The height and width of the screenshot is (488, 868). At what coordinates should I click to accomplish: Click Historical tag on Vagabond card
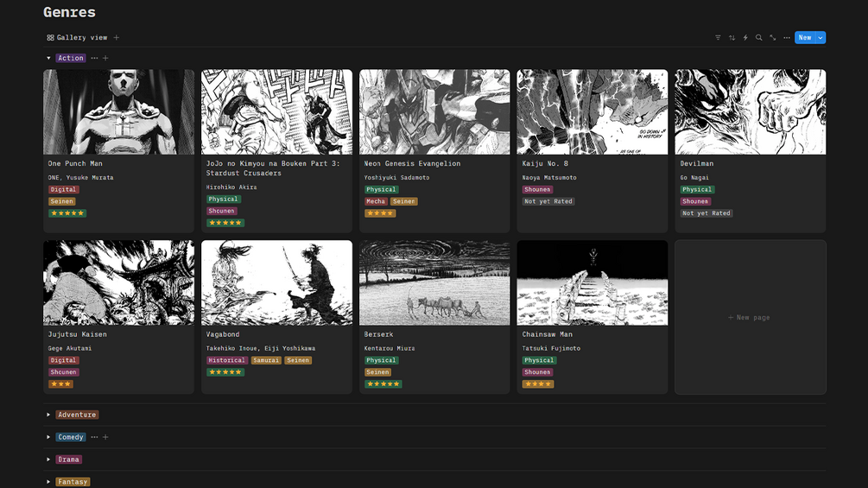[227, 360]
